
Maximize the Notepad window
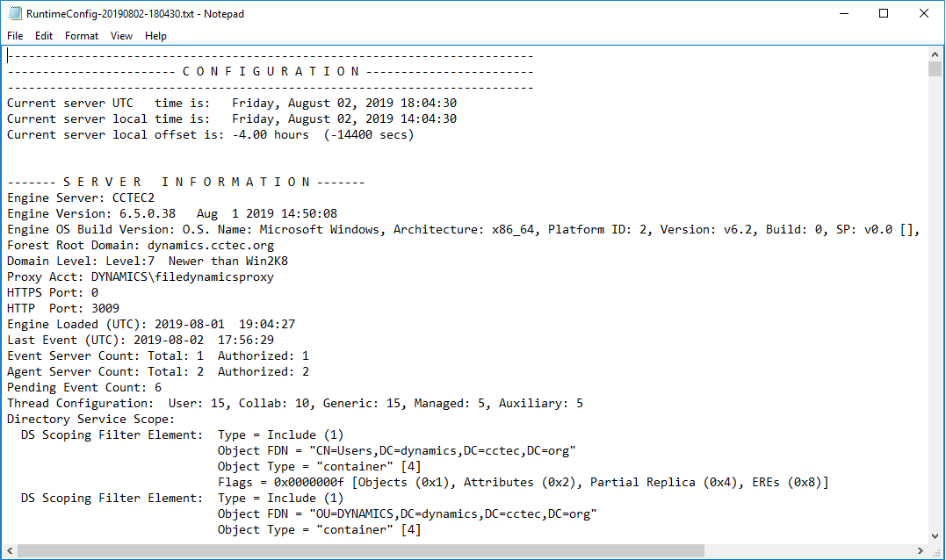pyautogui.click(x=884, y=13)
